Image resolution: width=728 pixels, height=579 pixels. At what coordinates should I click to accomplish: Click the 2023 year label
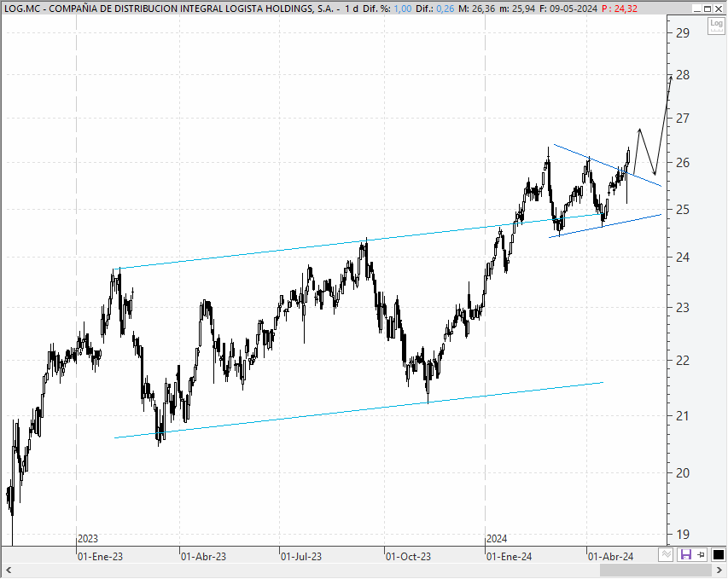pyautogui.click(x=88, y=539)
